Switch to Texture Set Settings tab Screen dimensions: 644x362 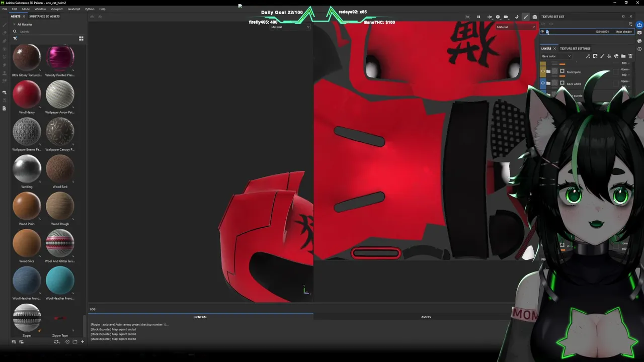[575, 48]
